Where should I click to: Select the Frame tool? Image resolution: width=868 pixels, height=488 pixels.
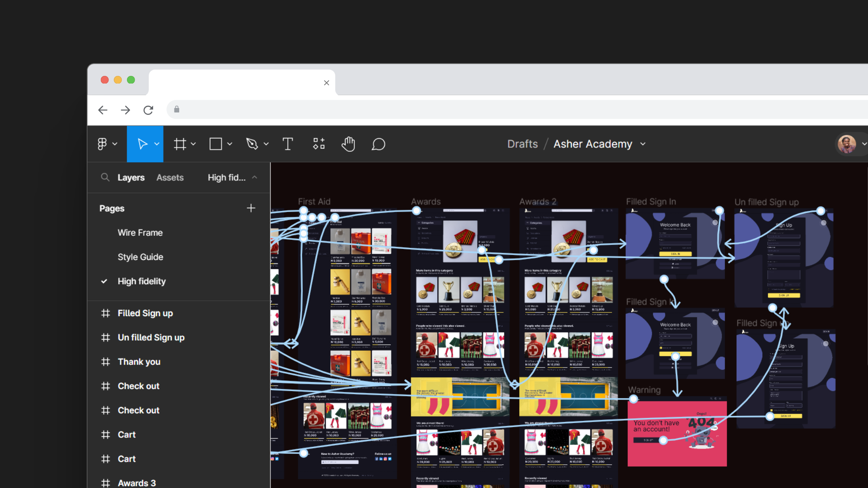point(180,144)
